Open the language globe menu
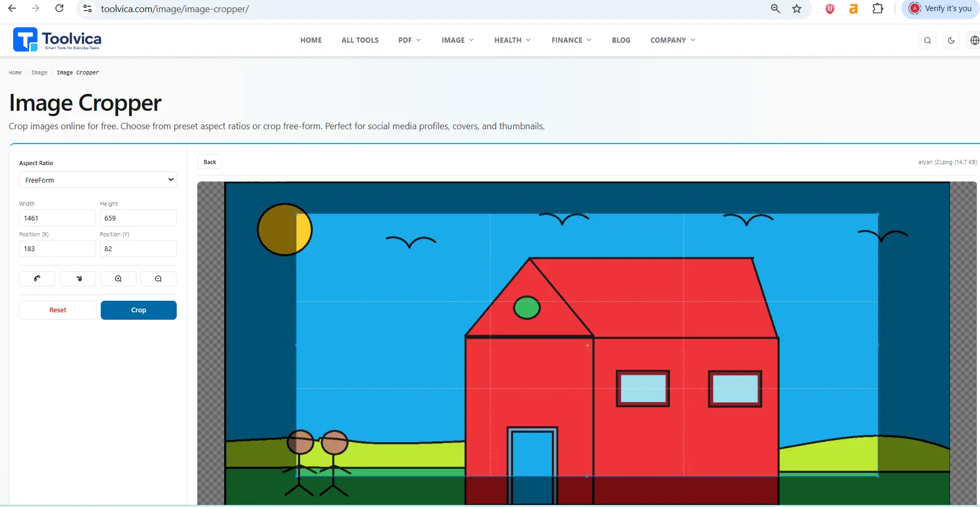 click(974, 40)
